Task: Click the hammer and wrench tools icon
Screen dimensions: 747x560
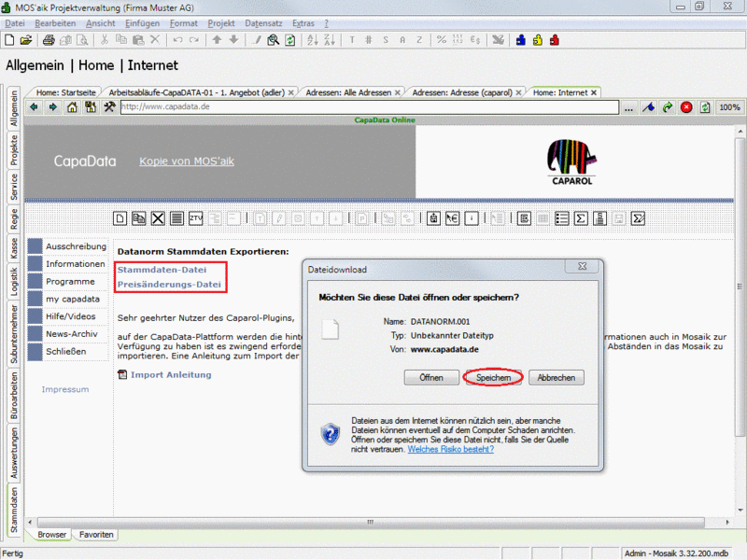Action: [x=109, y=107]
